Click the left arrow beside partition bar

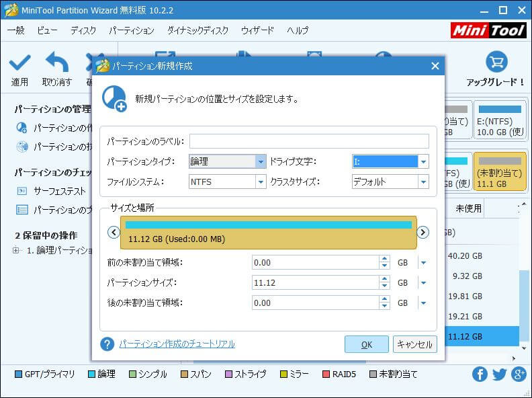click(x=114, y=232)
